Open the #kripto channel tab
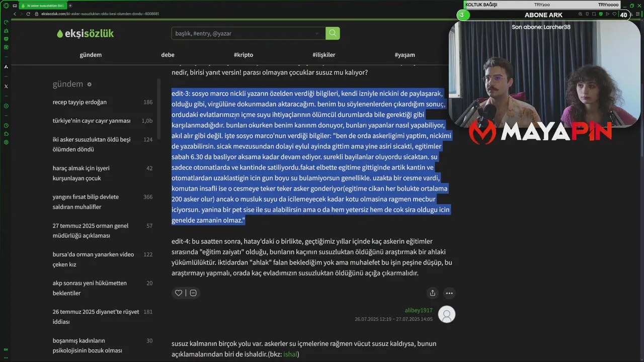The image size is (644, 362). (x=244, y=55)
